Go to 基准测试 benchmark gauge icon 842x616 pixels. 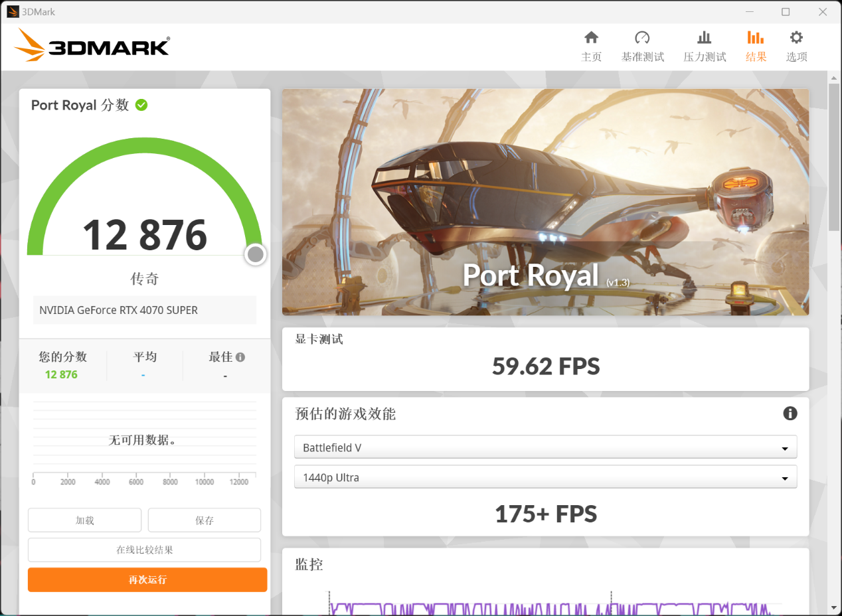click(642, 38)
